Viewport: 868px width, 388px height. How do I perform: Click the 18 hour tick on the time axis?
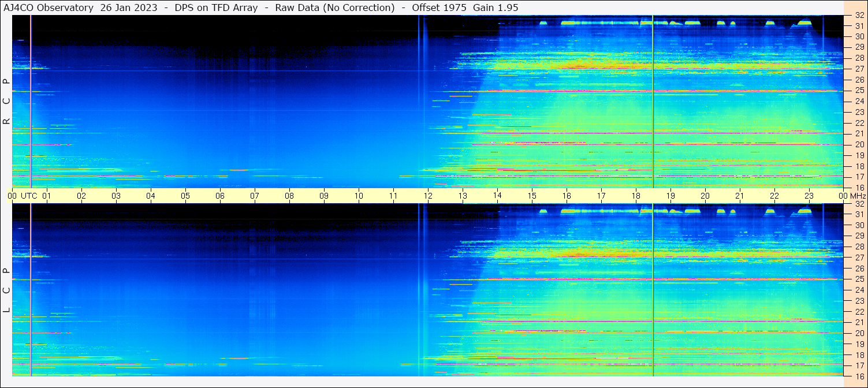coord(636,196)
